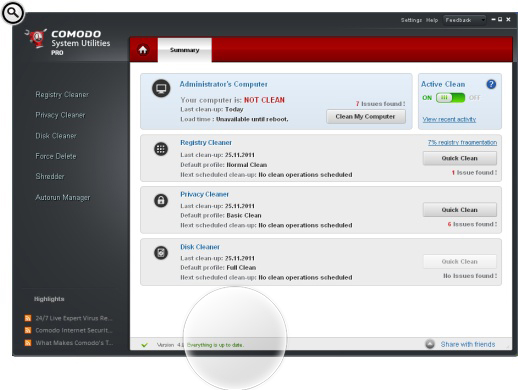Click the Clean My Computer button
The image size is (518, 390).
pos(366,117)
